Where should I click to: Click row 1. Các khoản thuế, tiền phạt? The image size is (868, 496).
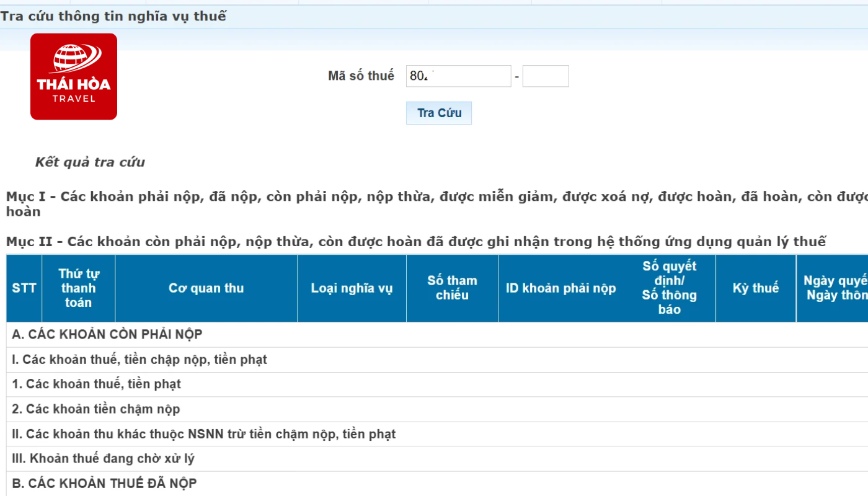click(x=437, y=384)
